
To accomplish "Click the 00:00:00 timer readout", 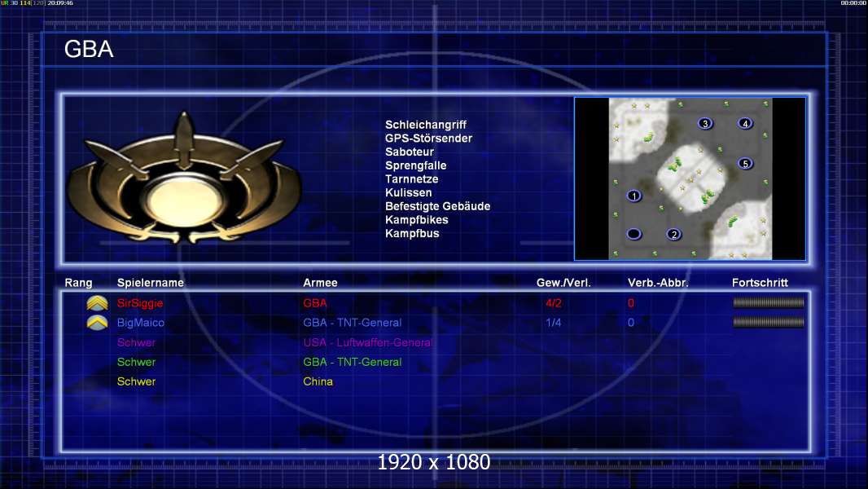I will [x=853, y=3].
